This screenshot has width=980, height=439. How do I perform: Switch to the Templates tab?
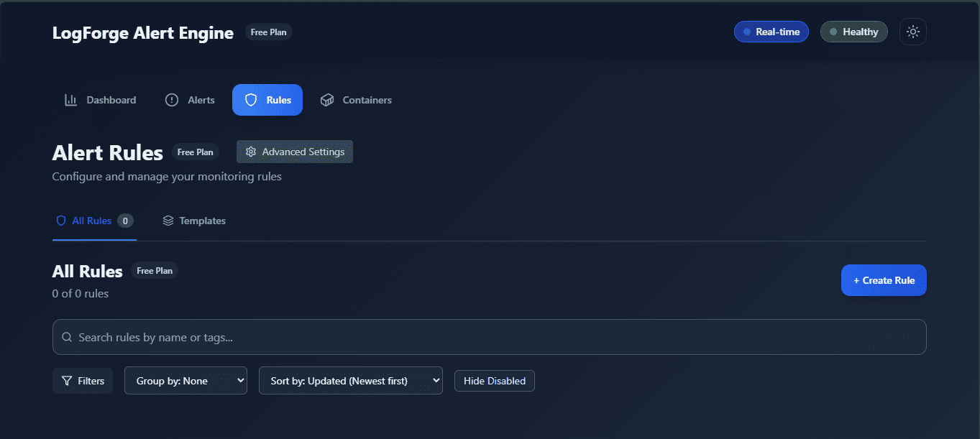(194, 221)
